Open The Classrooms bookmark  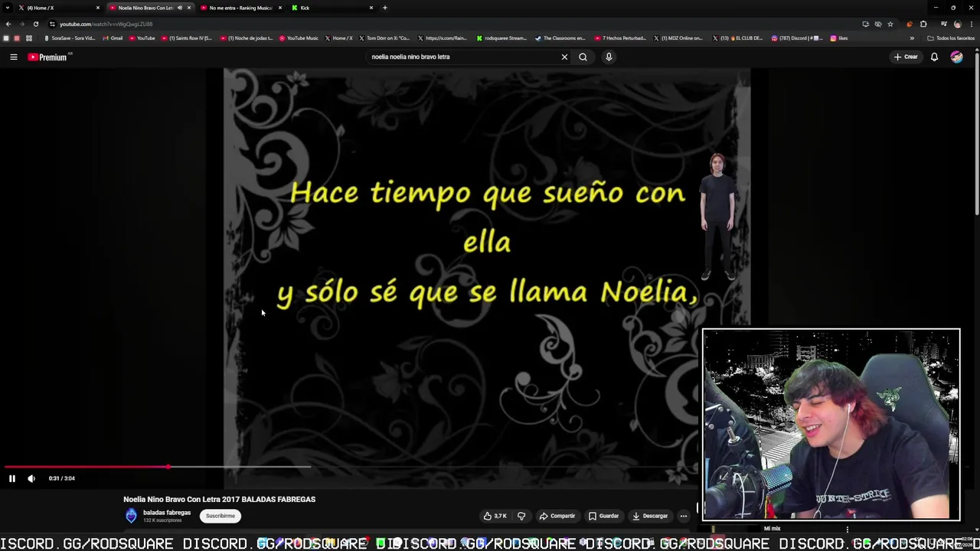point(560,38)
